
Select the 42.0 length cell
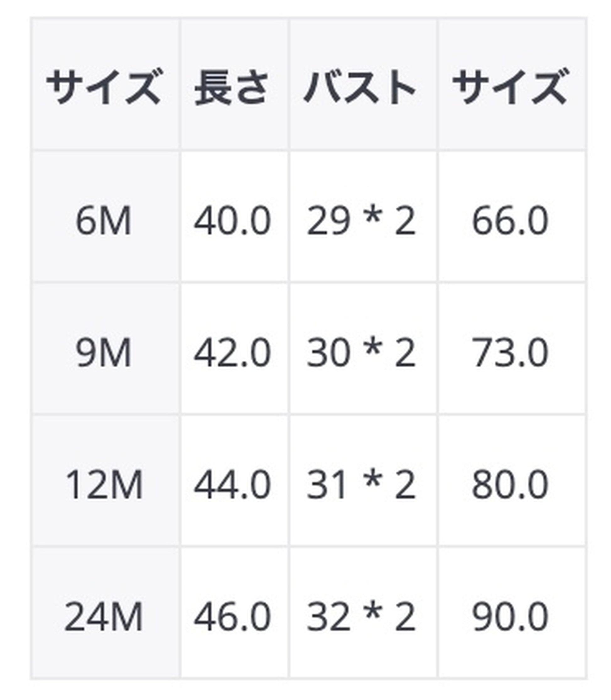click(x=233, y=354)
